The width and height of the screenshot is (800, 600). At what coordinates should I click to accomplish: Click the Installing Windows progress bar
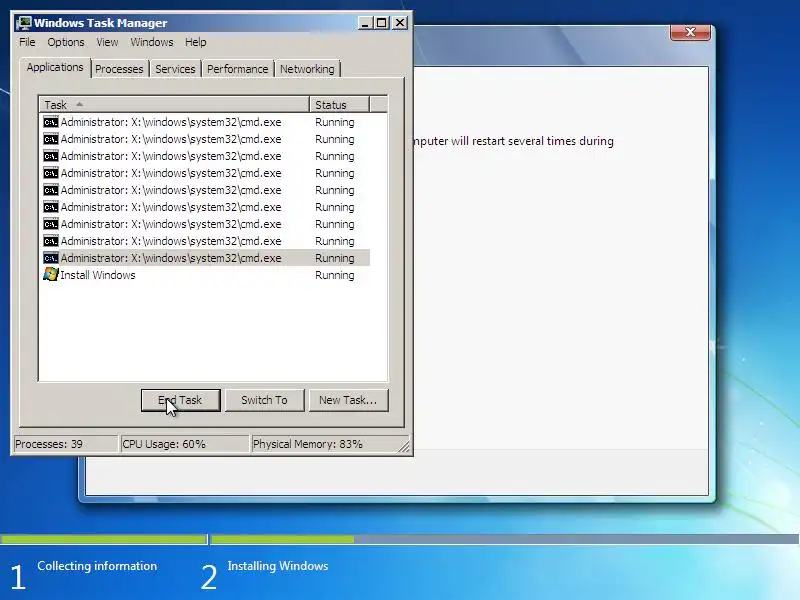click(504, 539)
